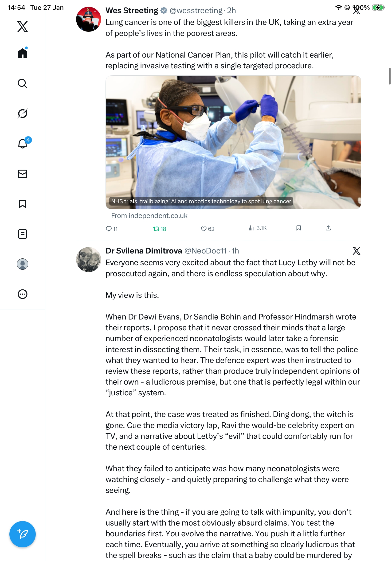View analytics for the 3.1K views post
The width and height of the screenshot is (392, 561).
[251, 228]
